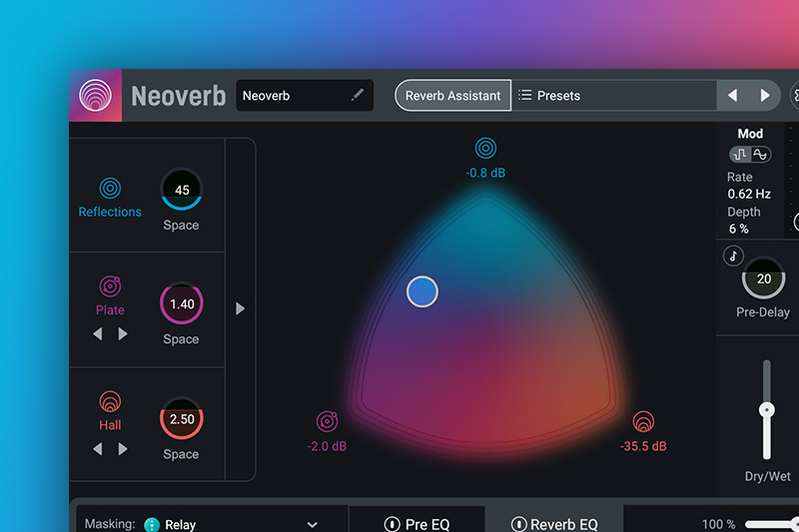The width and height of the screenshot is (799, 532).
Task: Toggle Pre-Delay tempo sync note icon
Action: pyautogui.click(x=733, y=256)
